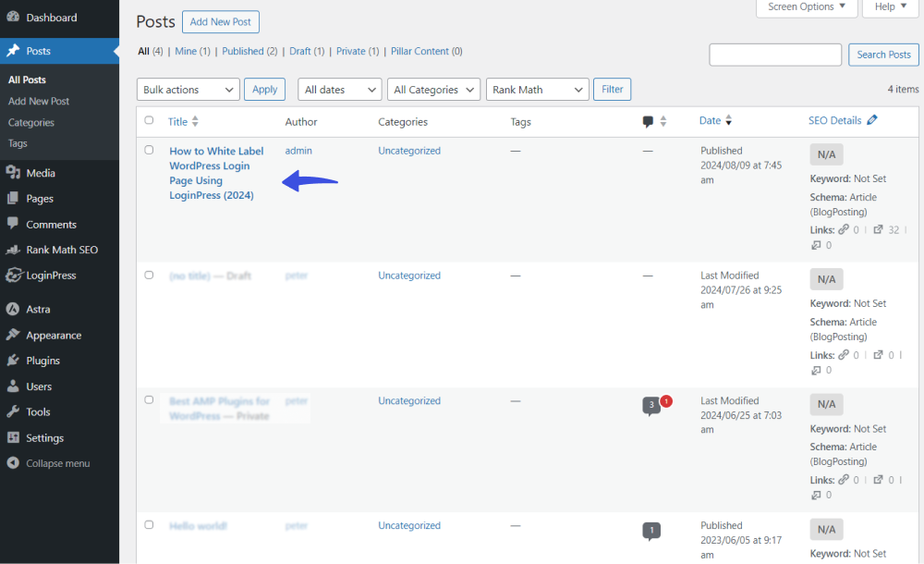Click the Appearance paintbrush icon
Image resolution: width=924 pixels, height=564 pixels.
13,335
